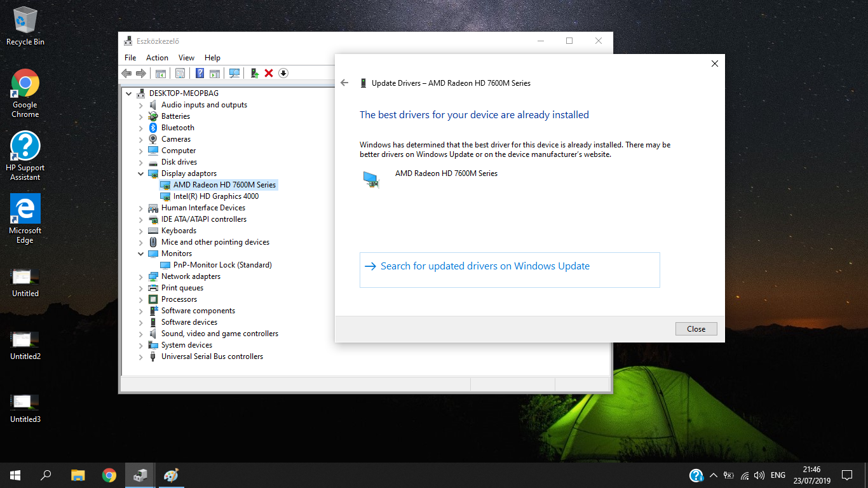Image resolution: width=868 pixels, height=488 pixels.
Task: Open the Action menu
Action: 157,57
